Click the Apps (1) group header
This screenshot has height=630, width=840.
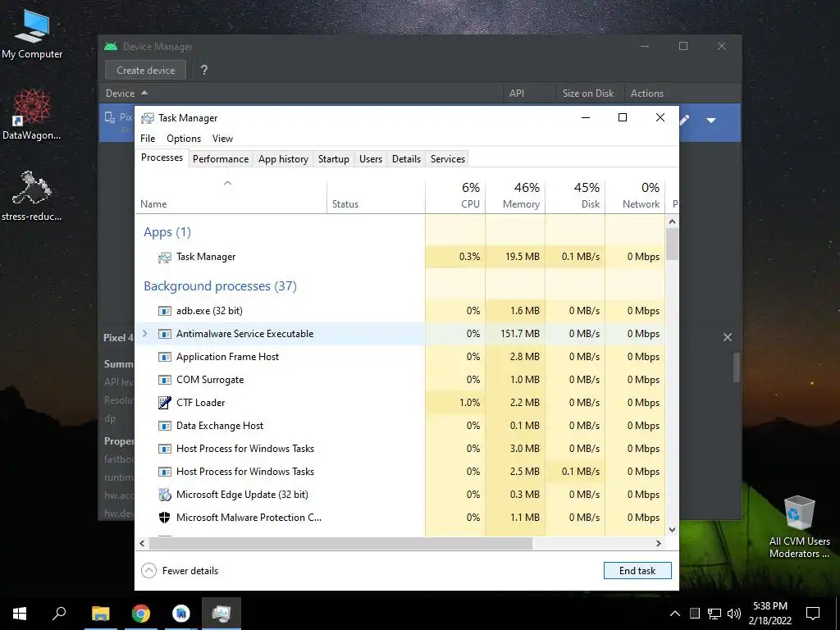167,232
